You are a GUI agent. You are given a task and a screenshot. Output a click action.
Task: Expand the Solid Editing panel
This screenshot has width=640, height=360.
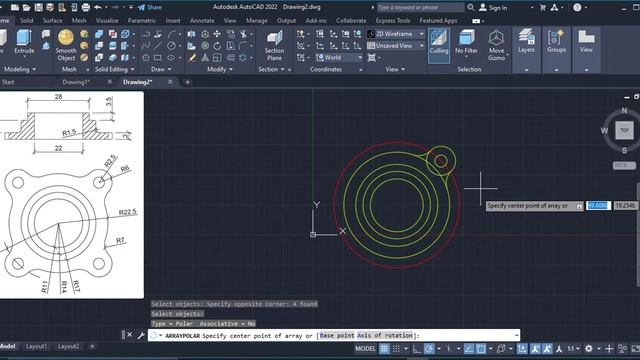tap(114, 69)
